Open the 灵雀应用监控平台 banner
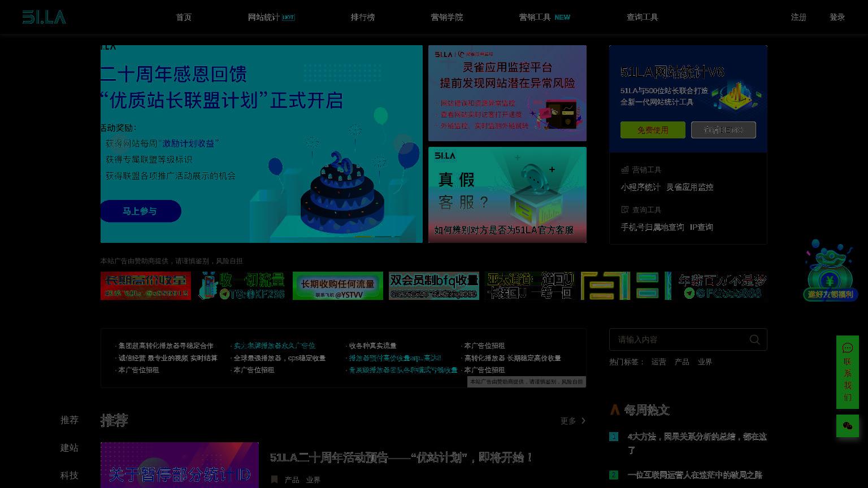 507,93
